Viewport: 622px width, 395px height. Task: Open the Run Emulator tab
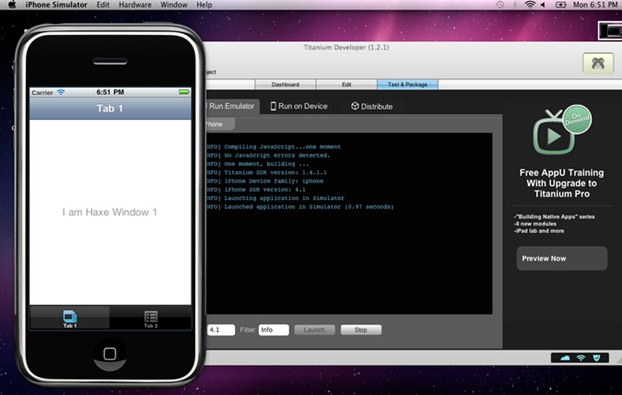coord(232,106)
